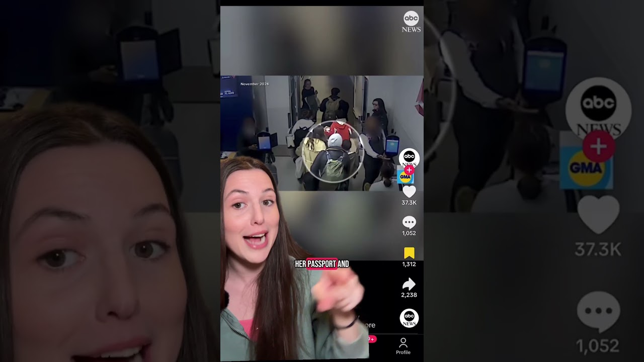Open the spinning ABC News sound disc
This screenshot has width=644, height=362.
coord(409,318)
